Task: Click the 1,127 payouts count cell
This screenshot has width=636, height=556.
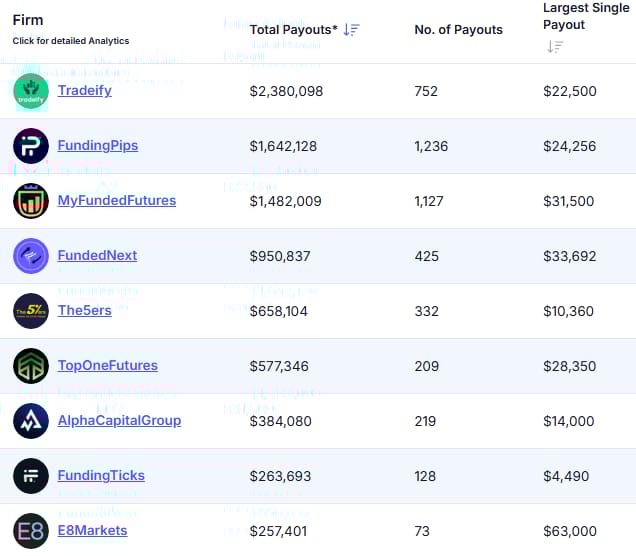Action: click(x=429, y=201)
